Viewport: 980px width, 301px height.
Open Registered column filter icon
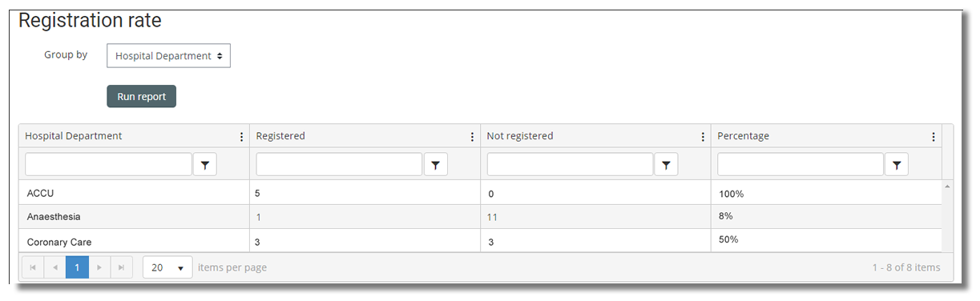(436, 164)
